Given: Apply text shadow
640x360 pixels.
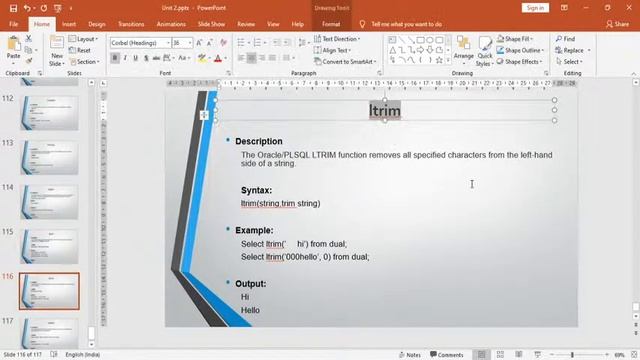Looking at the screenshot, I should (146, 58).
